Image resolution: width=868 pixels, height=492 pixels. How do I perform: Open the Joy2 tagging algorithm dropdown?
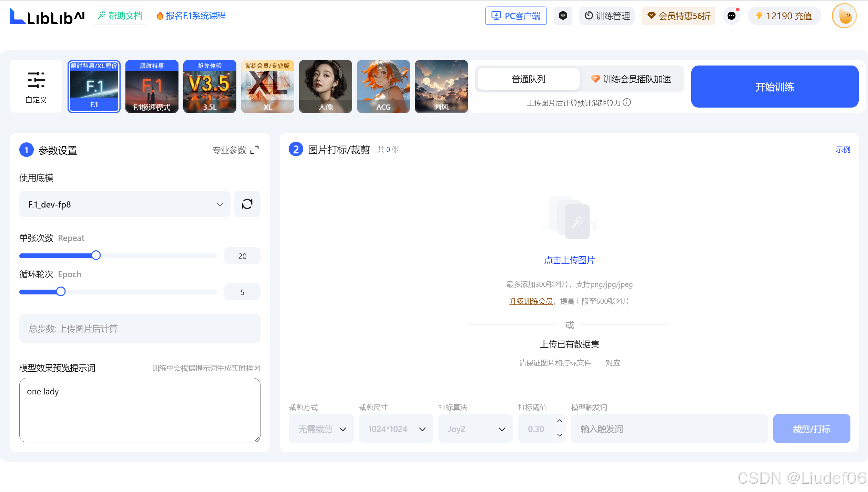[x=475, y=429]
